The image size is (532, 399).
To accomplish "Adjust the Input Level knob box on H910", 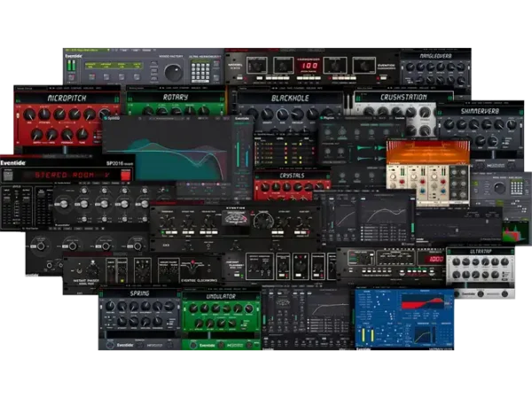I will (257, 66).
